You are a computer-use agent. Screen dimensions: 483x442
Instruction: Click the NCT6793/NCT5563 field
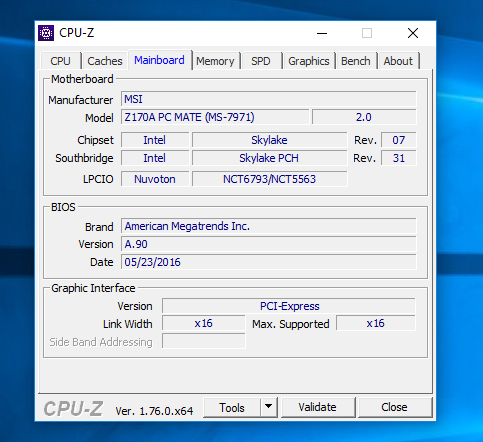270,179
